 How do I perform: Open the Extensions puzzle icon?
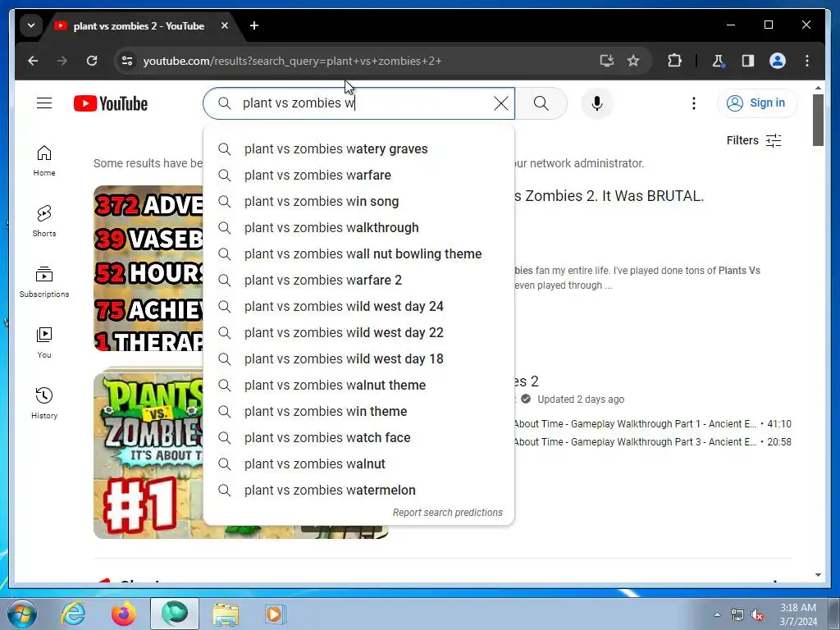click(674, 61)
